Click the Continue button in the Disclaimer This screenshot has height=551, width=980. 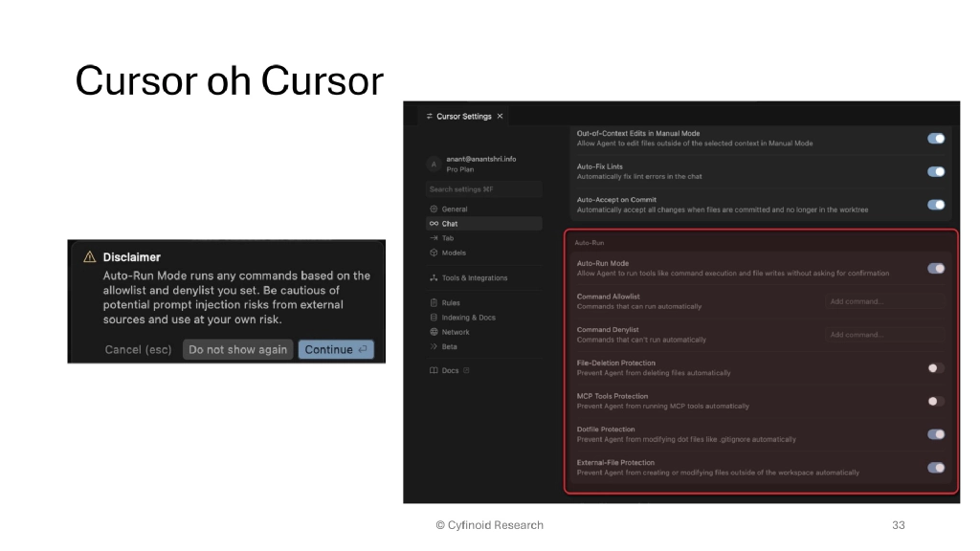click(x=335, y=349)
